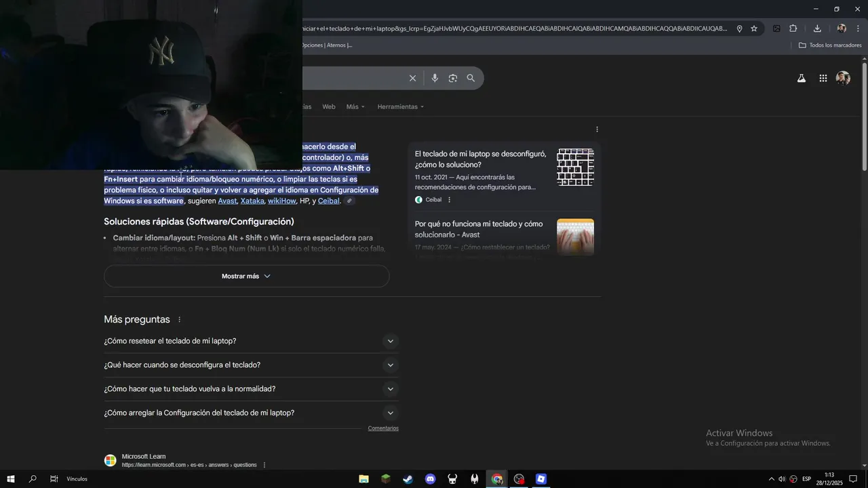868x488 pixels.
Task: Click source link icon after Ceibal
Action: (x=349, y=201)
